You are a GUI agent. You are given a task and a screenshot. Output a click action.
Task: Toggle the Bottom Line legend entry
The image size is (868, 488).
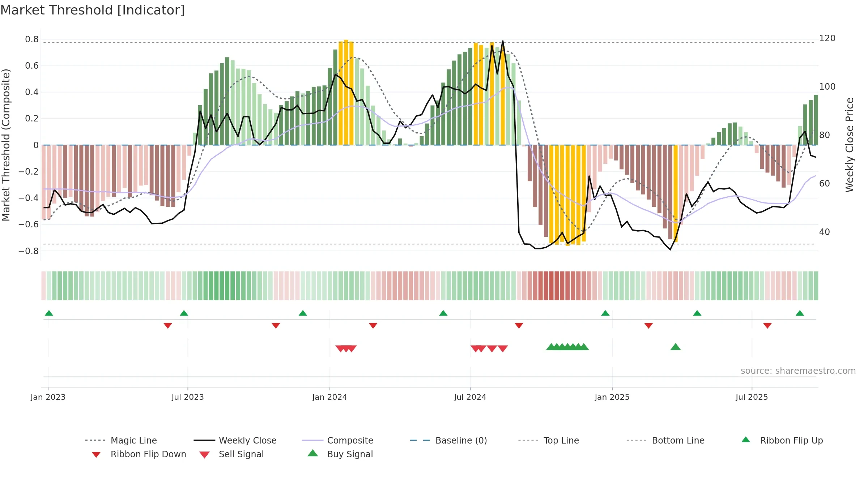tap(665, 440)
